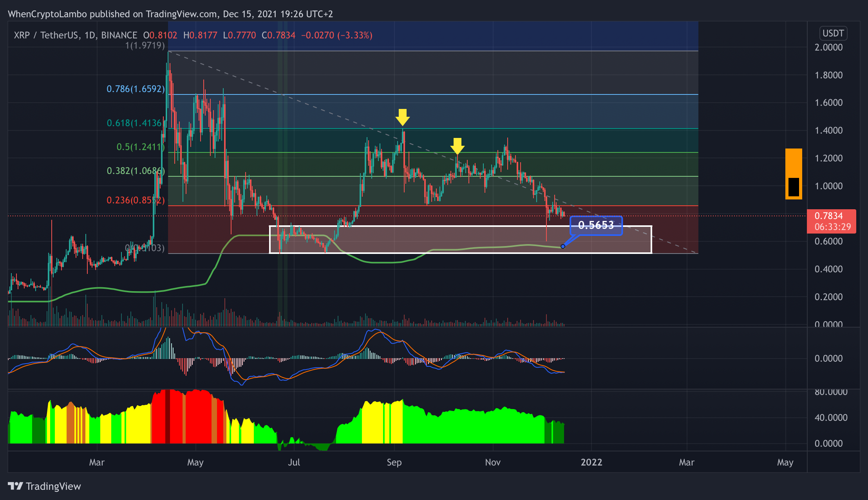Select the 0.5653 price callout label

(596, 225)
